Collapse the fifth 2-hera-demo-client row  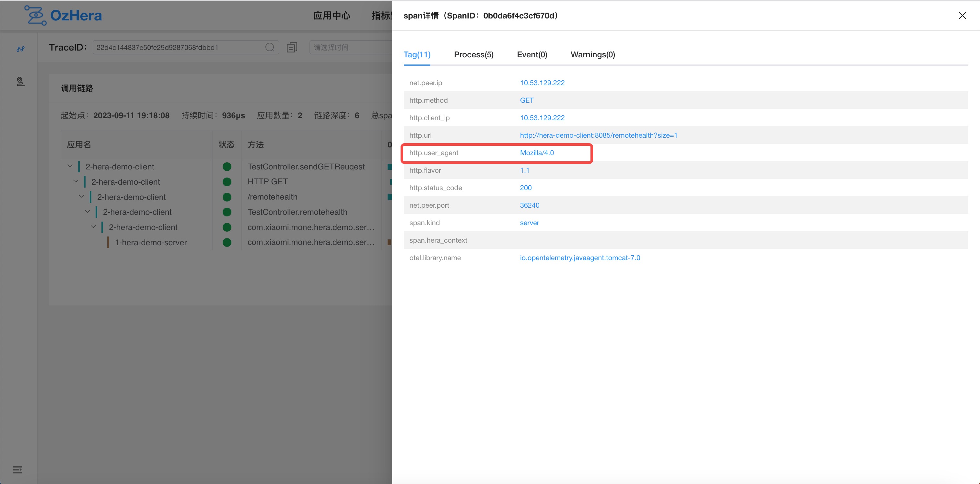pos(93,226)
